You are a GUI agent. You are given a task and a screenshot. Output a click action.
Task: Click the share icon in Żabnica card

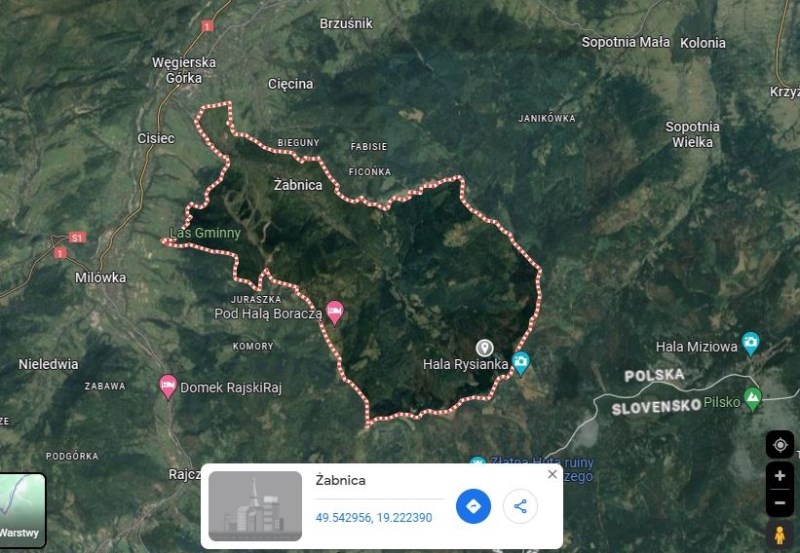520,506
